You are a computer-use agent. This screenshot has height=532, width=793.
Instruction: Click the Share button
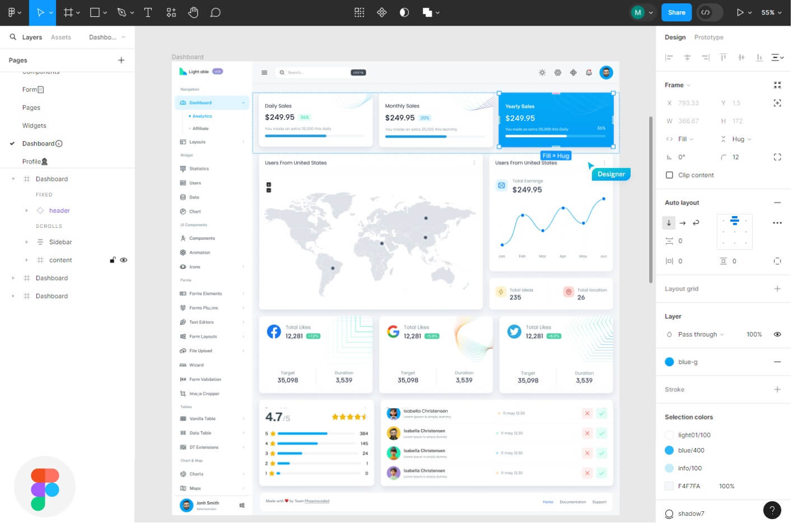676,12
